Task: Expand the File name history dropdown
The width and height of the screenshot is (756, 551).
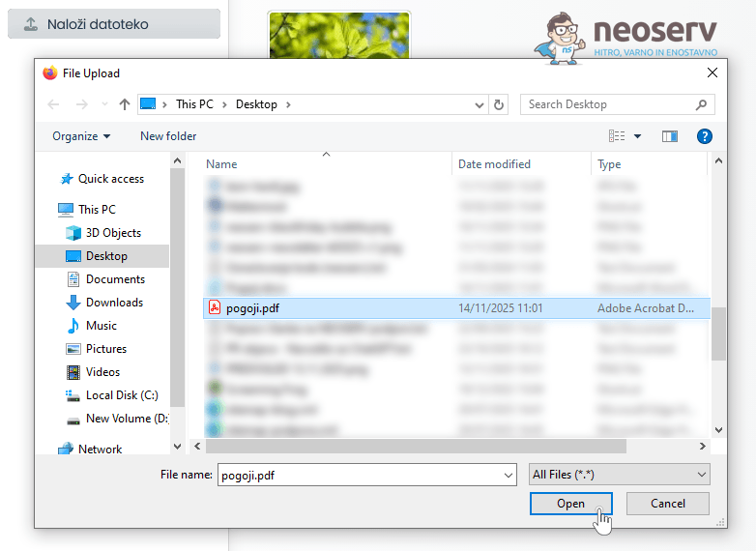Action: pyautogui.click(x=509, y=475)
